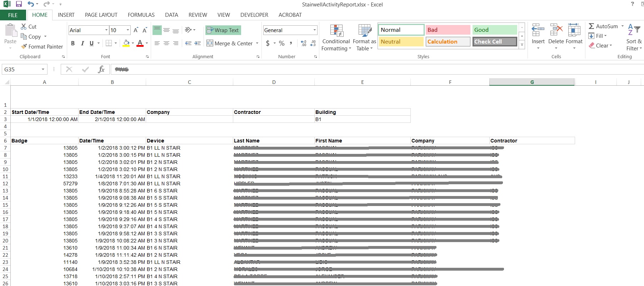Decrease the cell indent
644x286 pixels.
click(188, 43)
